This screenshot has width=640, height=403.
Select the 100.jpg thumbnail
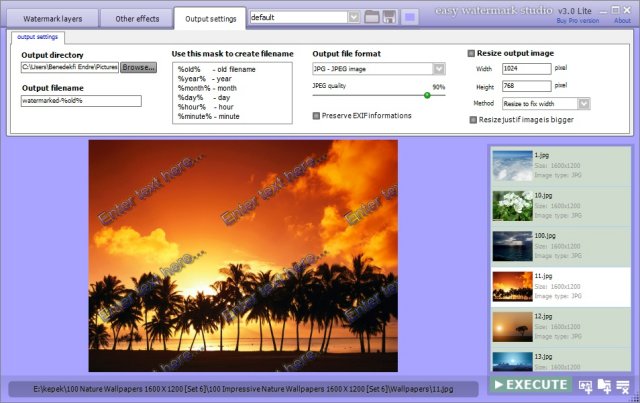(512, 246)
